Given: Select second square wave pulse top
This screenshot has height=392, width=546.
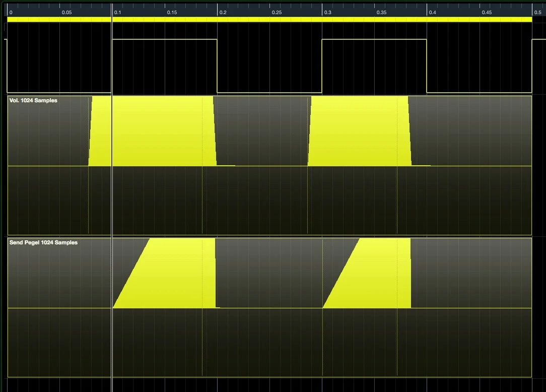Looking at the screenshot, I should pos(374,39).
